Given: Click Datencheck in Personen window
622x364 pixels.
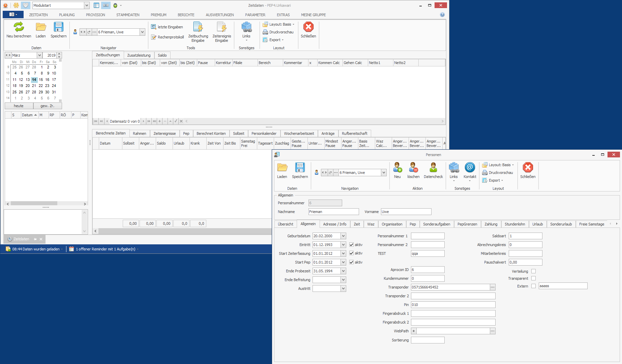Looking at the screenshot, I should (433, 168).
